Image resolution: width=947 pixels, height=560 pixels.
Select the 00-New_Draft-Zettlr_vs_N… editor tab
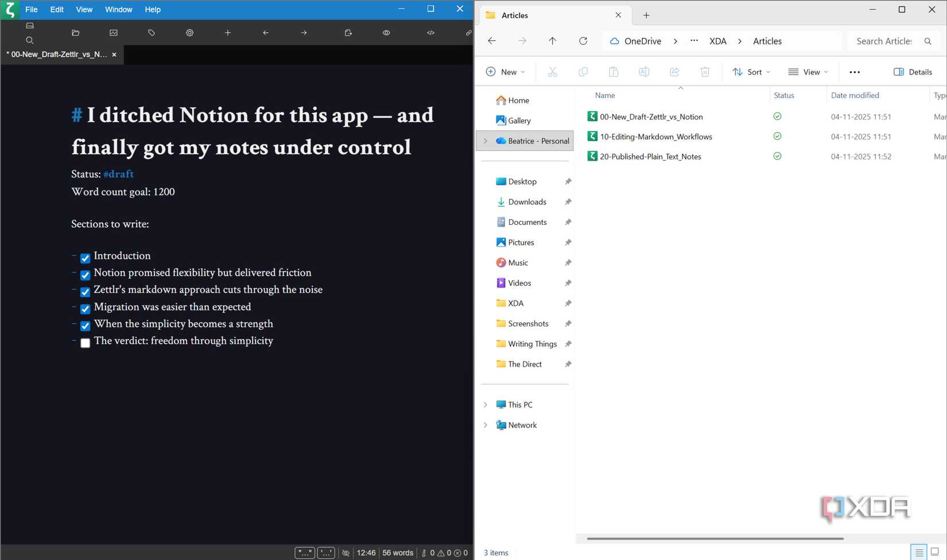tap(62, 55)
